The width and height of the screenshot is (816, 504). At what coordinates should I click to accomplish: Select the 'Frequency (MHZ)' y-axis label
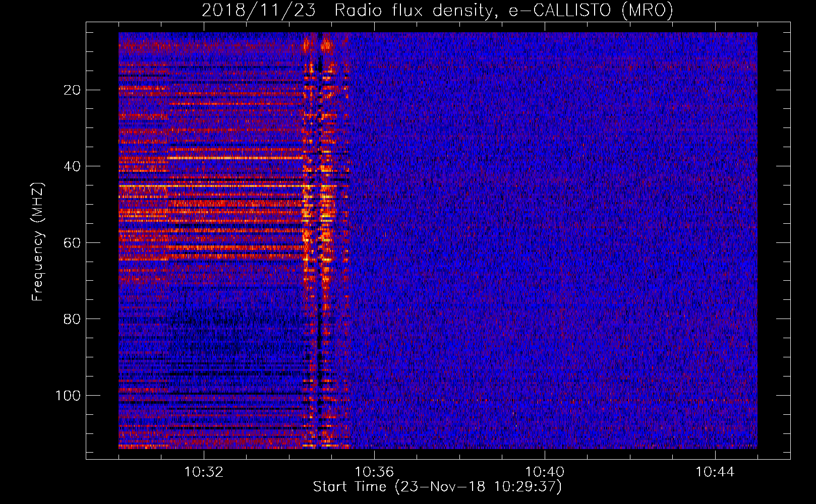click(x=38, y=242)
